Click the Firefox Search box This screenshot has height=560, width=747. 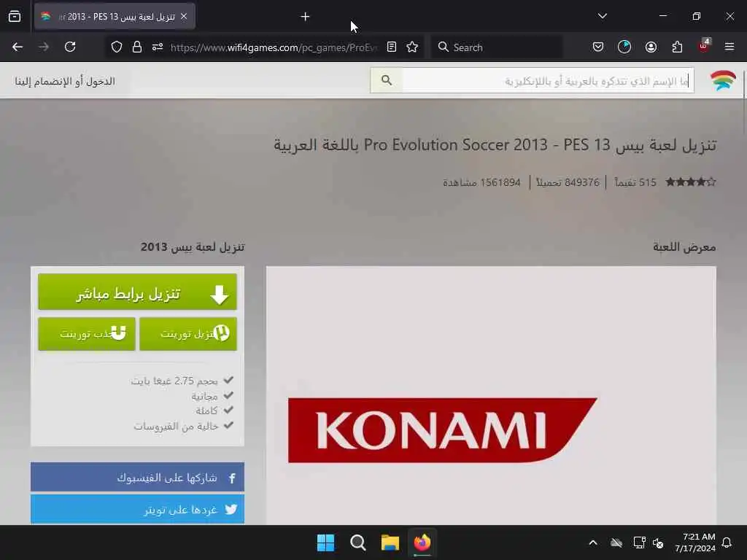tap(496, 47)
